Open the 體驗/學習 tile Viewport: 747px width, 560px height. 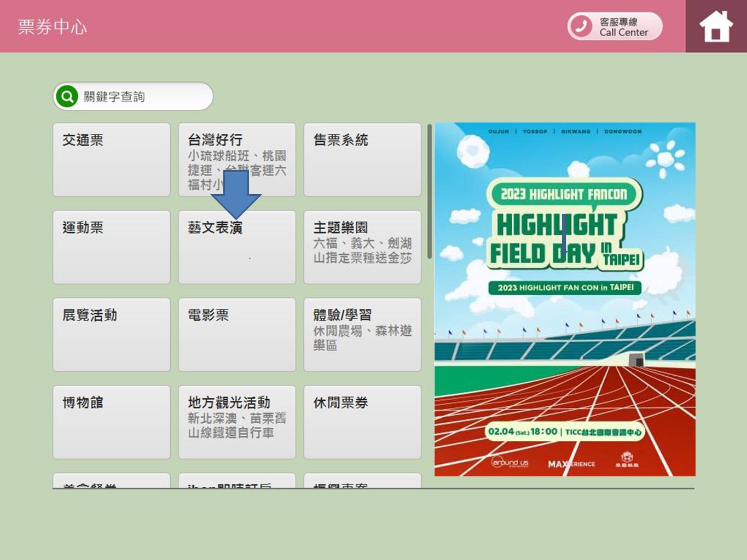[x=362, y=335]
